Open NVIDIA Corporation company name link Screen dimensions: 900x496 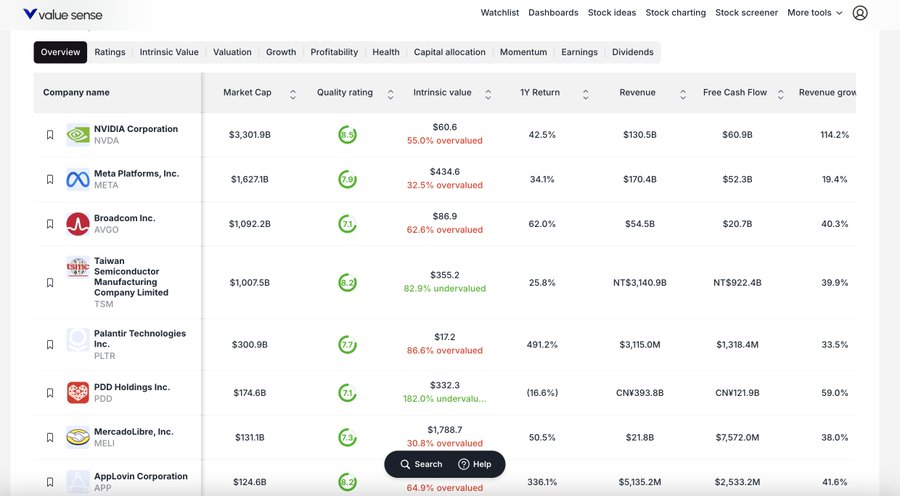coord(136,129)
